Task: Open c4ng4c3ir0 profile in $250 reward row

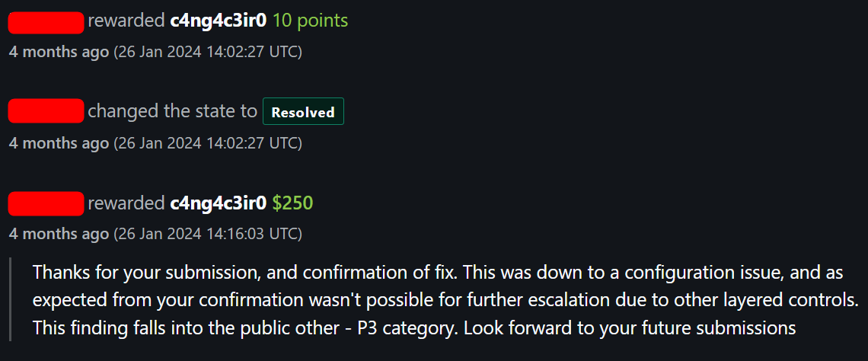Action: (218, 203)
